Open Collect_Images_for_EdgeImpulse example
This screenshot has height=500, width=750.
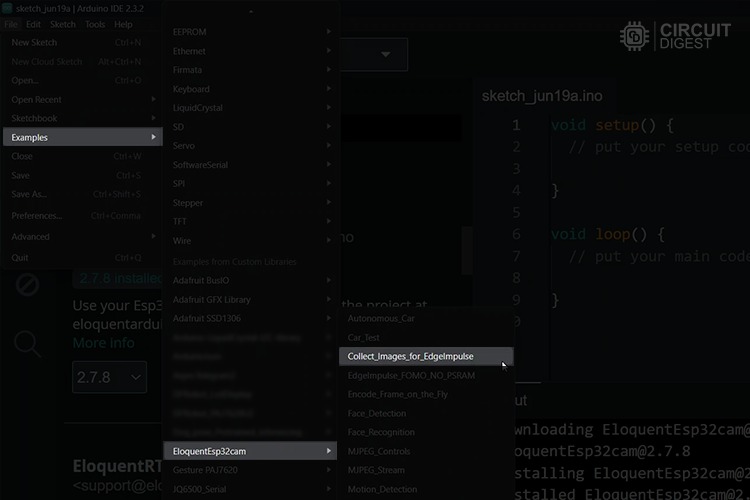tap(426, 356)
